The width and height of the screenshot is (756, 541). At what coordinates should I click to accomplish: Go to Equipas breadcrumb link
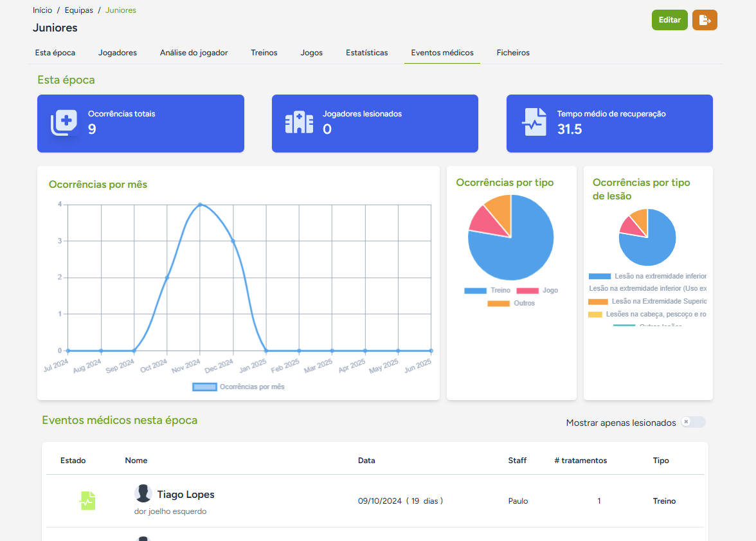[79, 10]
